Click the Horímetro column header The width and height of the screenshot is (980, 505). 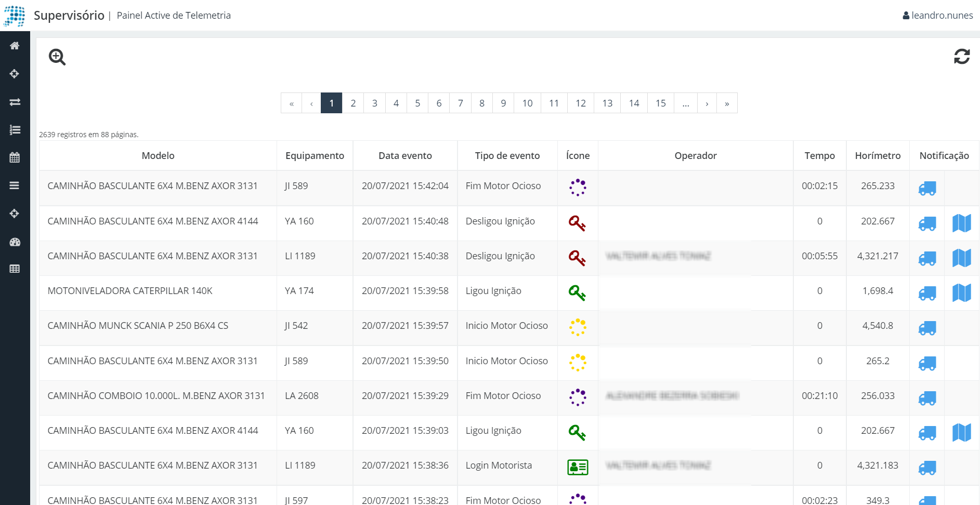(878, 156)
